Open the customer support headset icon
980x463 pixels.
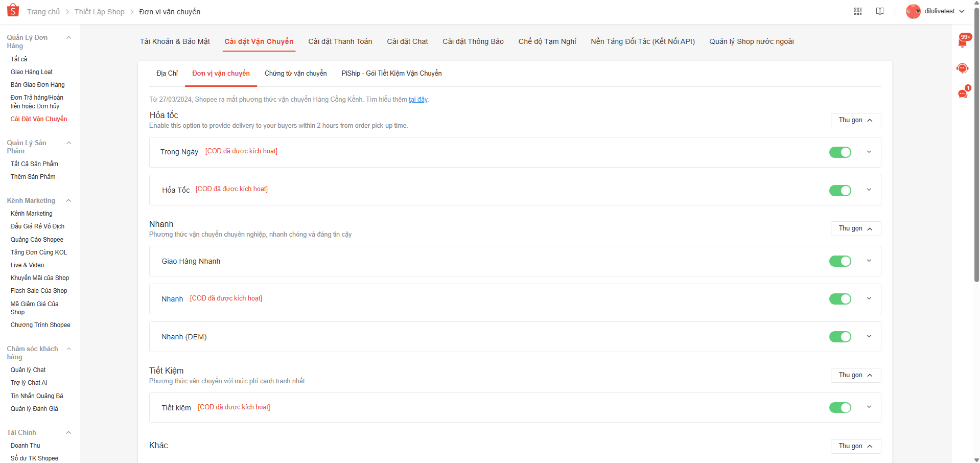(963, 68)
